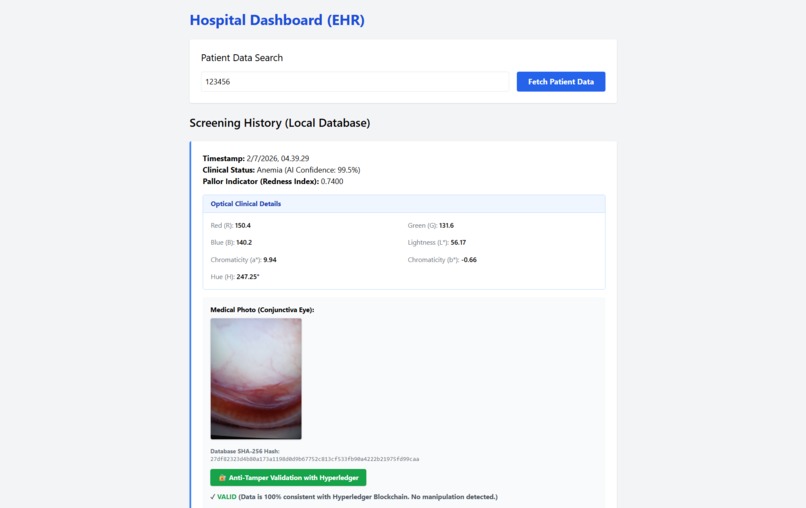Select the SHA-256 hash string
806x508 pixels.
point(315,459)
